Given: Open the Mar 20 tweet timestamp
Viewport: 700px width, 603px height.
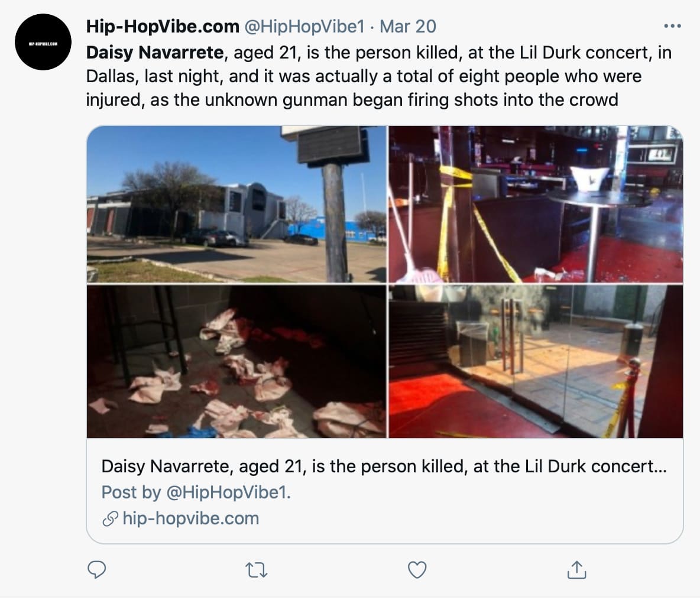Looking at the screenshot, I should pos(407,27).
